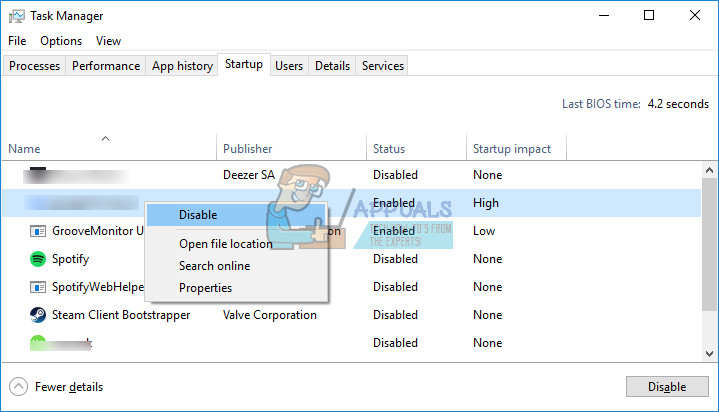This screenshot has width=719, height=412.
Task: Click the SpotifyWebHelper row icon
Action: point(38,287)
